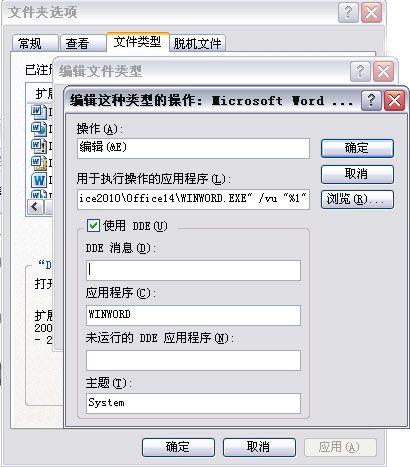Screen dimensions: 410x467
Task: Click the DDE 消息 input field
Action: (193, 270)
